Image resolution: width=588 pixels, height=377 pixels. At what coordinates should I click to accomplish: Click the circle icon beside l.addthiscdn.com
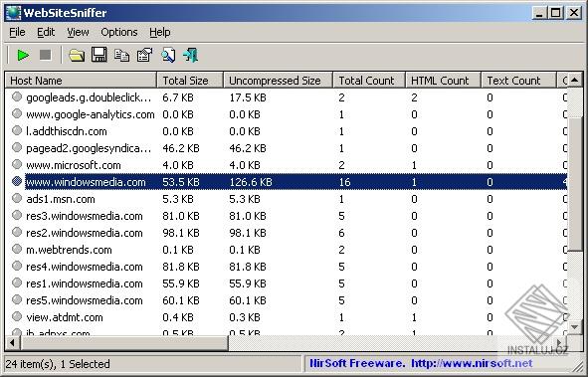point(17,130)
